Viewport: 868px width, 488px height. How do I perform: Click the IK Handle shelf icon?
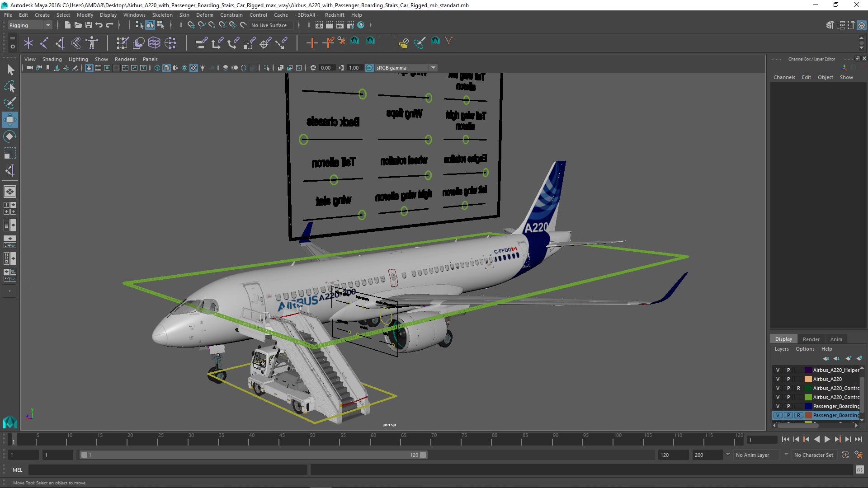pos(60,43)
